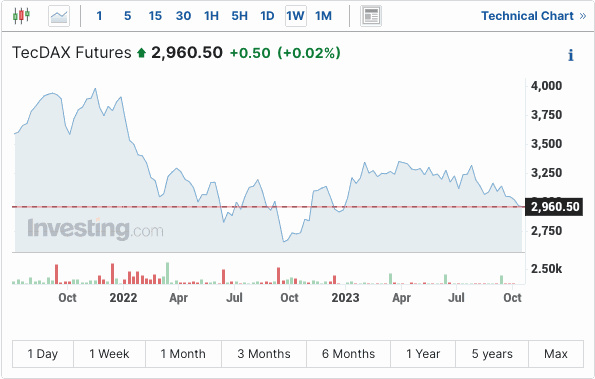Image resolution: width=595 pixels, height=379 pixels.
Task: Select the area chart type icon
Action: 59,16
